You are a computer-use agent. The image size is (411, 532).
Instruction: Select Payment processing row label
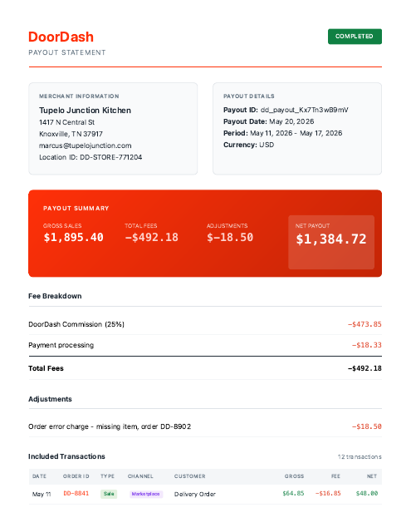(x=61, y=345)
